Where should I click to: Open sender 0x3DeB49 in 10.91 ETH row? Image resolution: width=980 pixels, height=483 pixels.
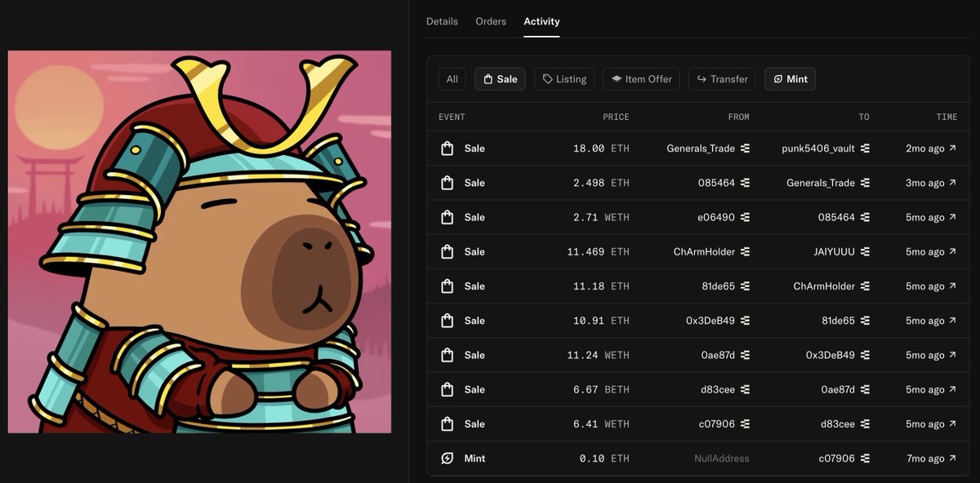710,321
